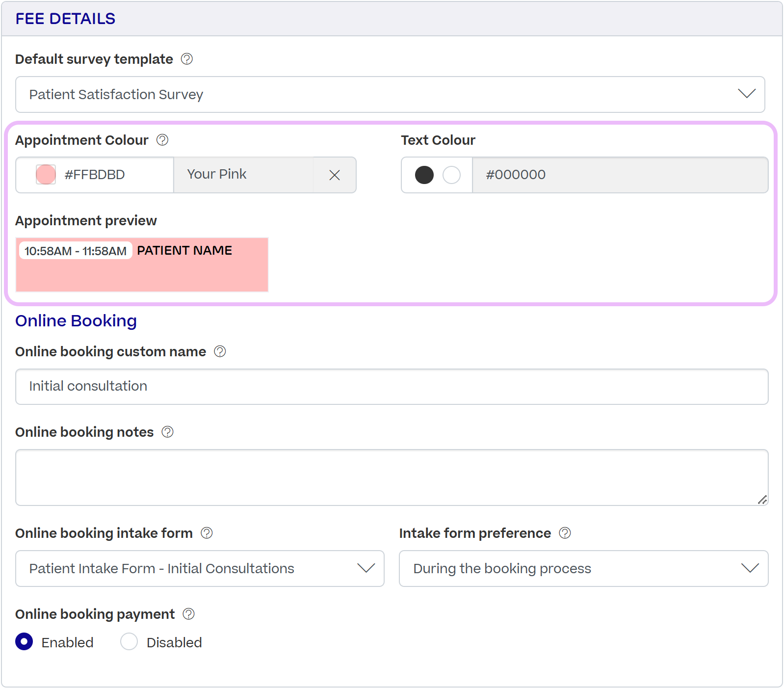This screenshot has width=784, height=689.
Task: Show Intake form preference help tooltip
Action: 565,533
